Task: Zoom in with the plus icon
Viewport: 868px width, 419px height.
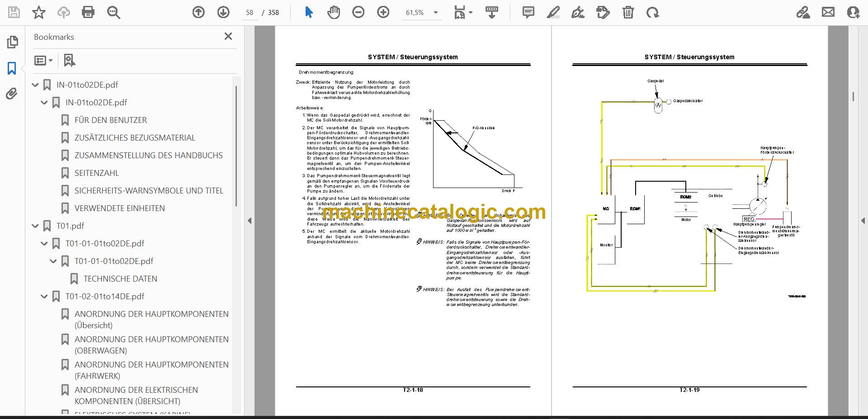Action: 383,12
